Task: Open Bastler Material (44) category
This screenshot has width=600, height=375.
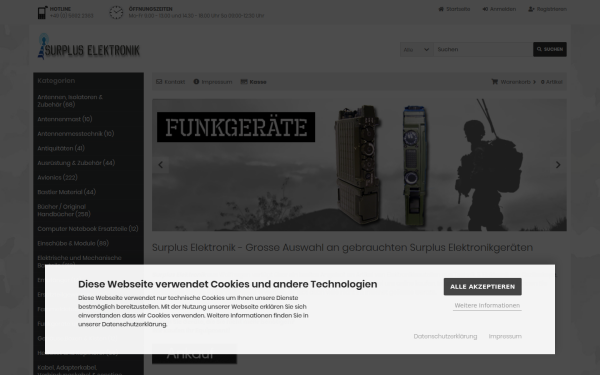Action: pos(67,192)
